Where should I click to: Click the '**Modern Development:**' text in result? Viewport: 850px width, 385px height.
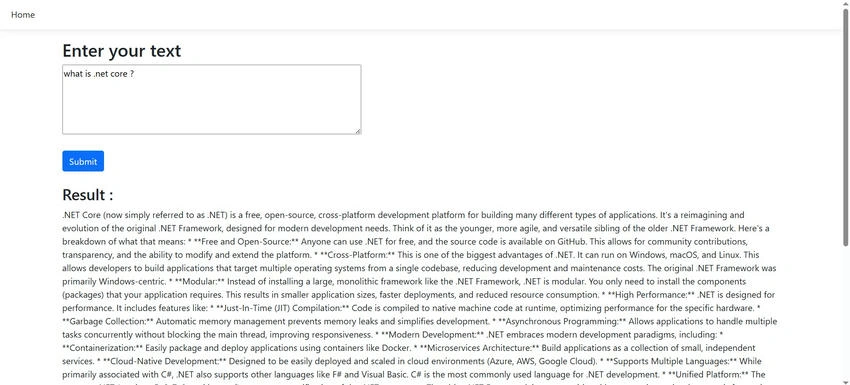tap(433, 334)
